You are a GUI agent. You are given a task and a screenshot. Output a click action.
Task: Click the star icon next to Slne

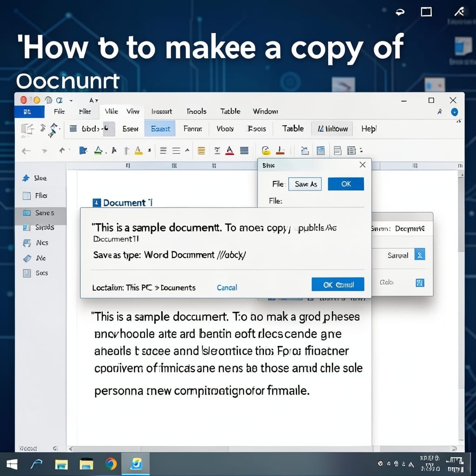(x=26, y=178)
